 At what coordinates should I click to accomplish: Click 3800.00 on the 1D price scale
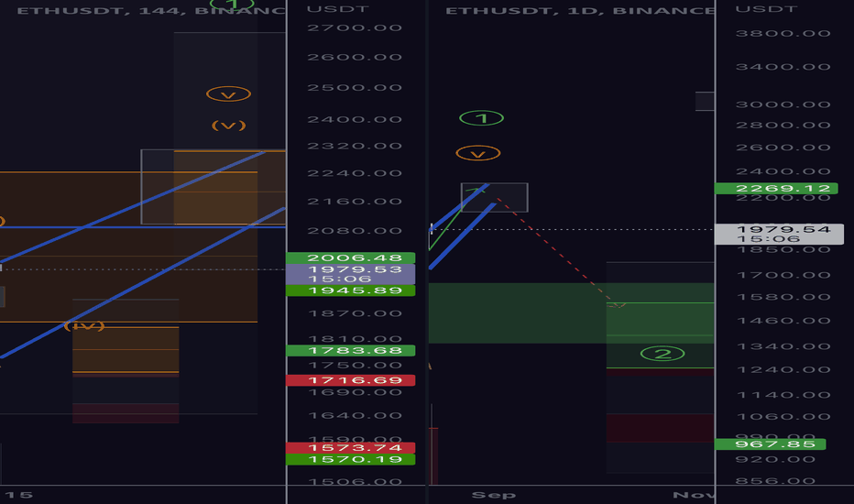coord(783,33)
